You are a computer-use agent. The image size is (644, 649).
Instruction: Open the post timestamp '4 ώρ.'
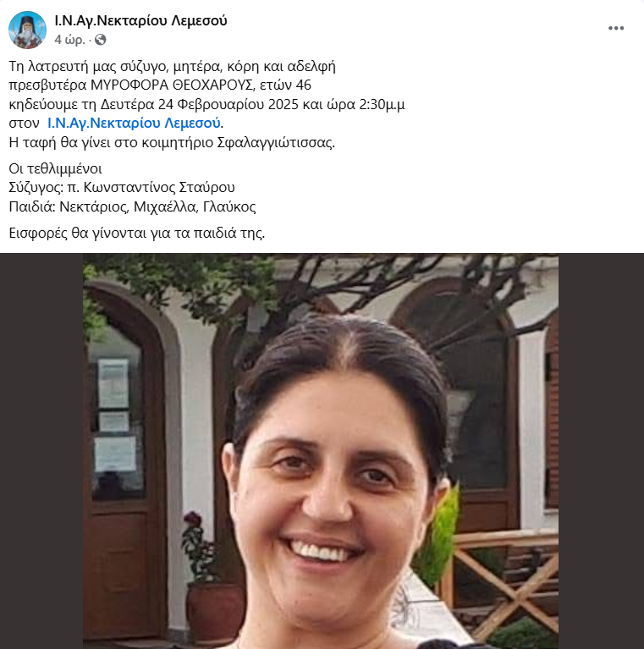[x=69, y=40]
